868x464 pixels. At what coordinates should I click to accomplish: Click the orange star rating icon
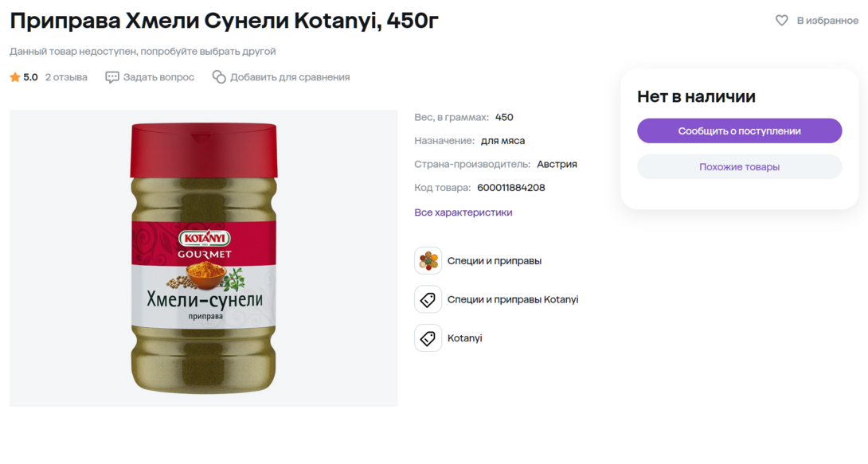15,77
